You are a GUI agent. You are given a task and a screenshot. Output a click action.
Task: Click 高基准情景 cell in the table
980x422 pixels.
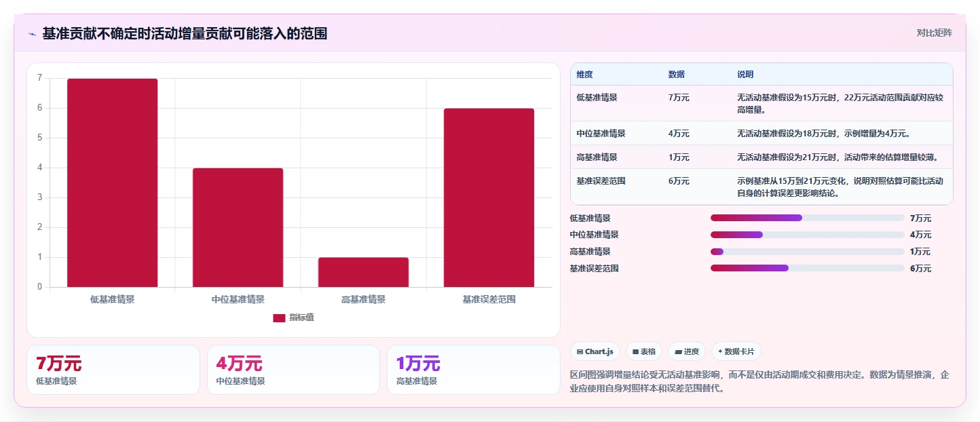point(597,157)
